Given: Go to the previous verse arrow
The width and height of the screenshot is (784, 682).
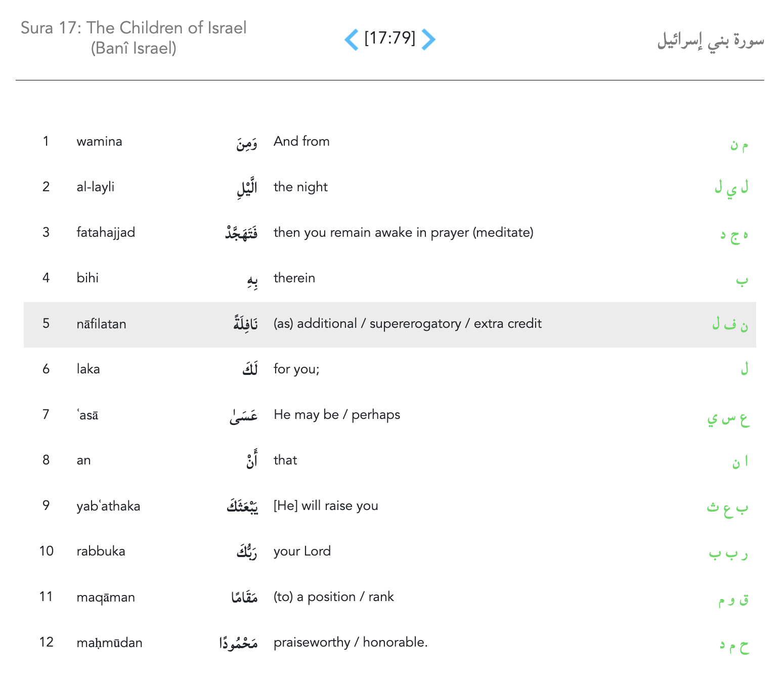Looking at the screenshot, I should (352, 39).
